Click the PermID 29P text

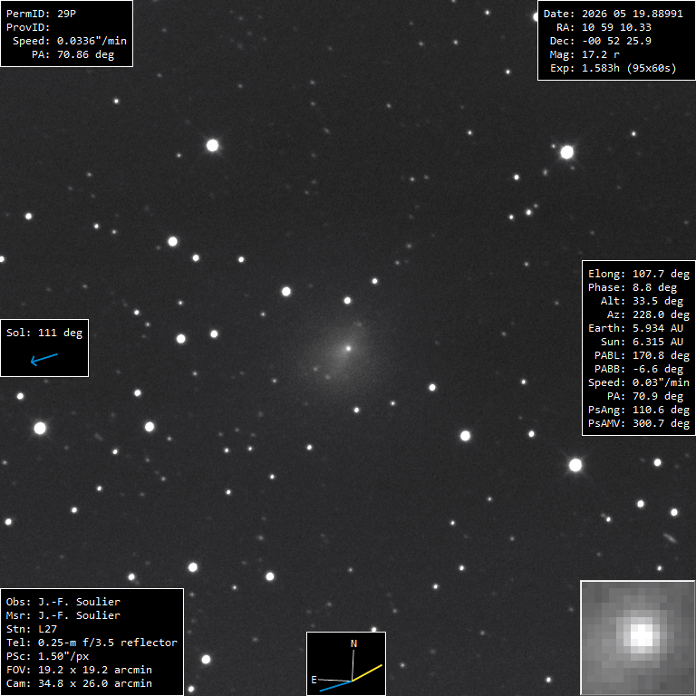41,14
